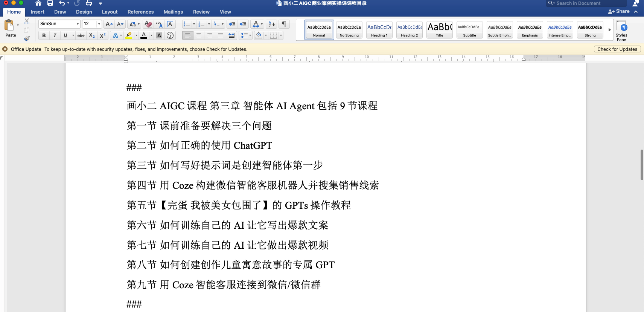Apply the Title style

[440, 30]
